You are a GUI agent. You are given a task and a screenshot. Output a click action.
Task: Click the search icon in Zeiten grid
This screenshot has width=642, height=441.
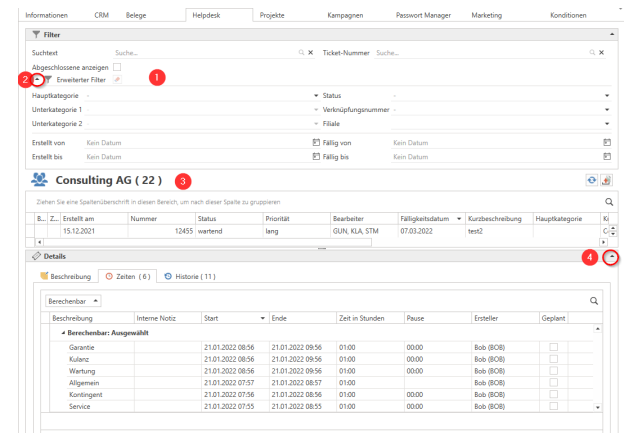tap(594, 300)
